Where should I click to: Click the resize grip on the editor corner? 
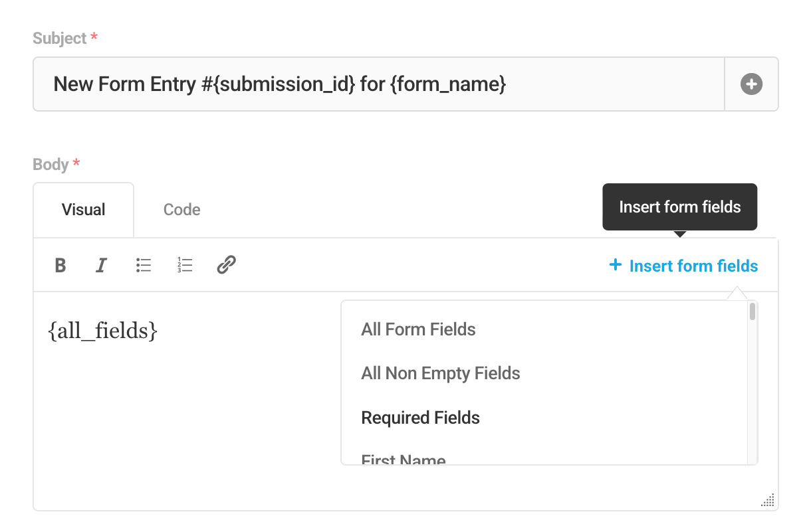(x=768, y=500)
